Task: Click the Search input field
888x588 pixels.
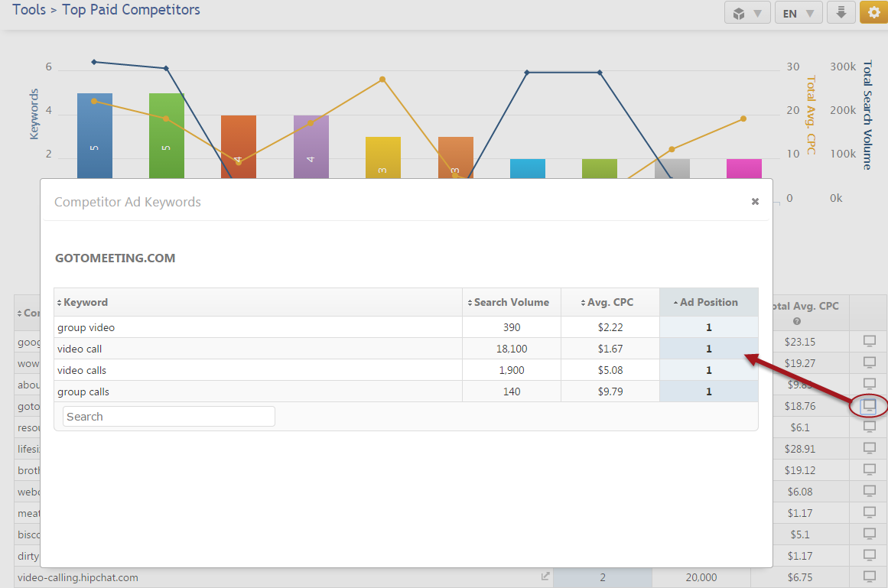Action: 168,417
